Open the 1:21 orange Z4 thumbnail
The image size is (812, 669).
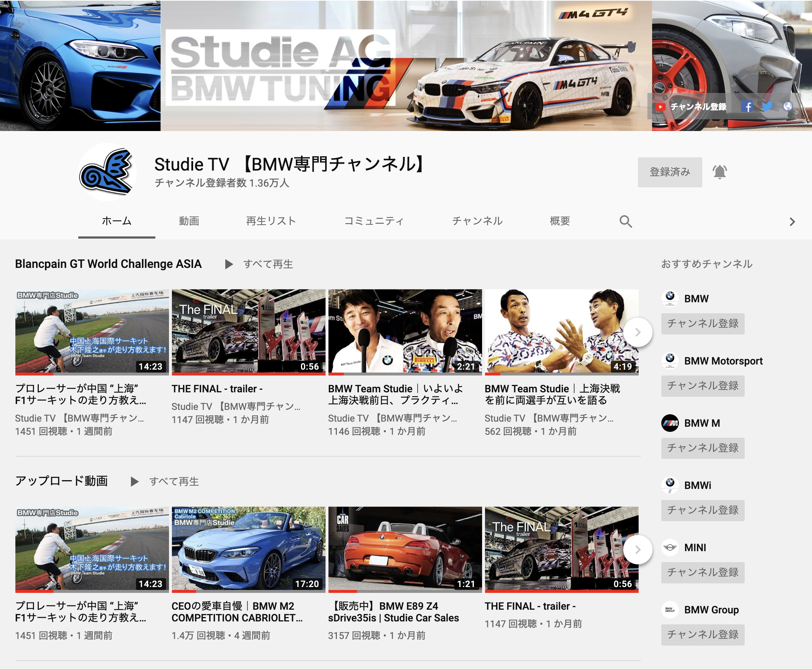405,550
